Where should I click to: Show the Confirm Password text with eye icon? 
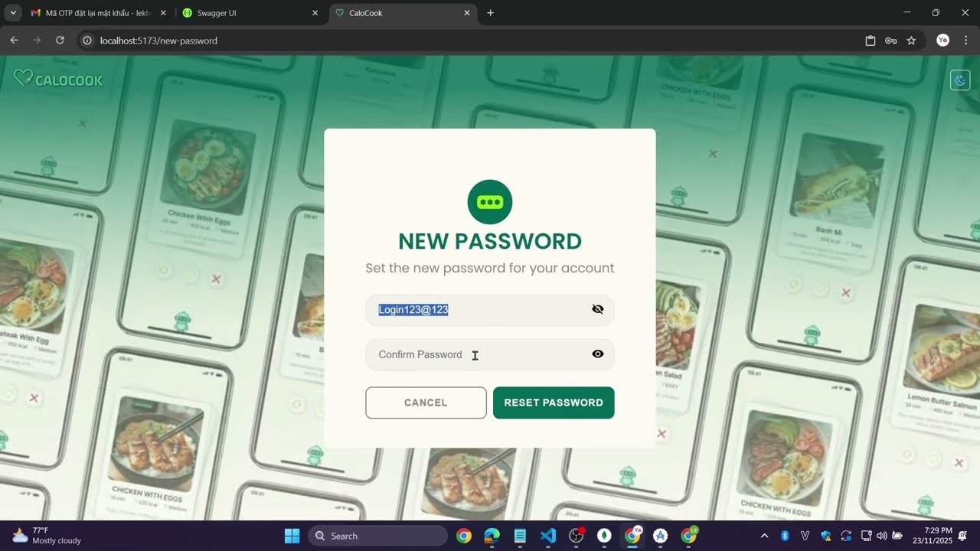coord(598,354)
